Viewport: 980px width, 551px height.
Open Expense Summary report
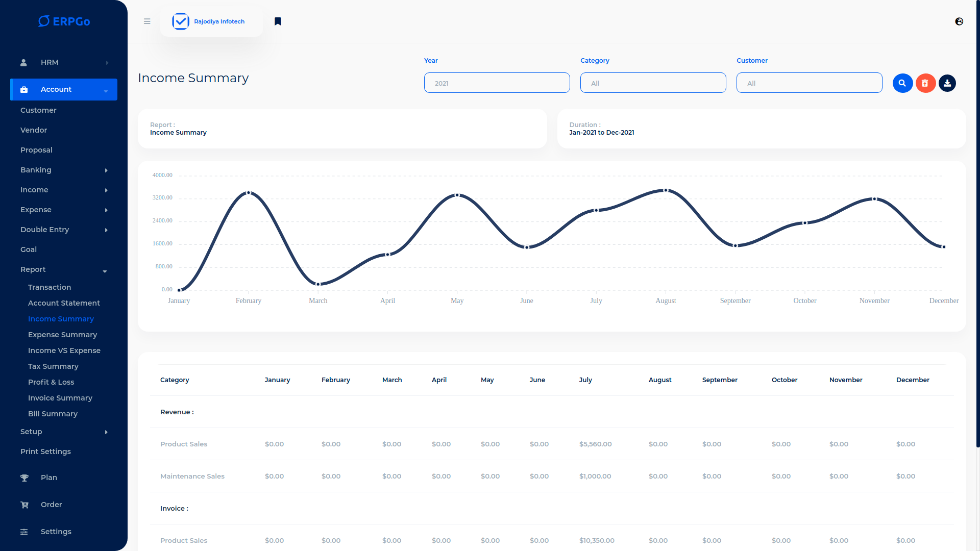pyautogui.click(x=62, y=335)
